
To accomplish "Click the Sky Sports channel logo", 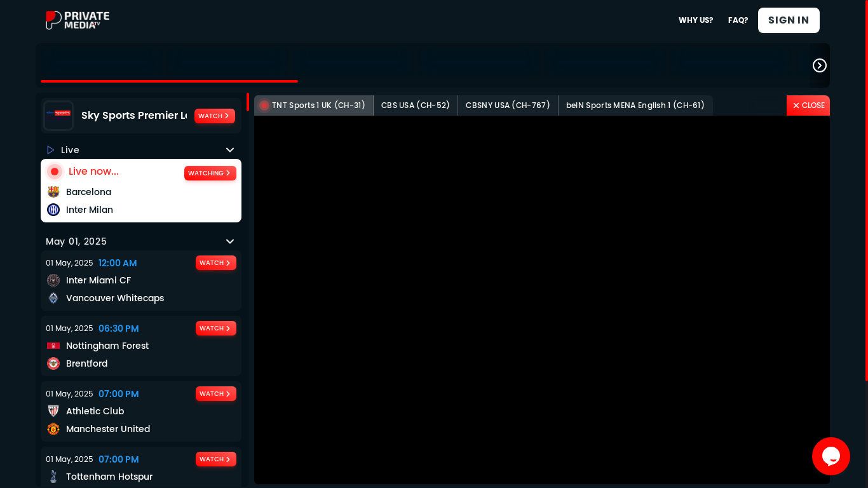I will pyautogui.click(x=58, y=116).
